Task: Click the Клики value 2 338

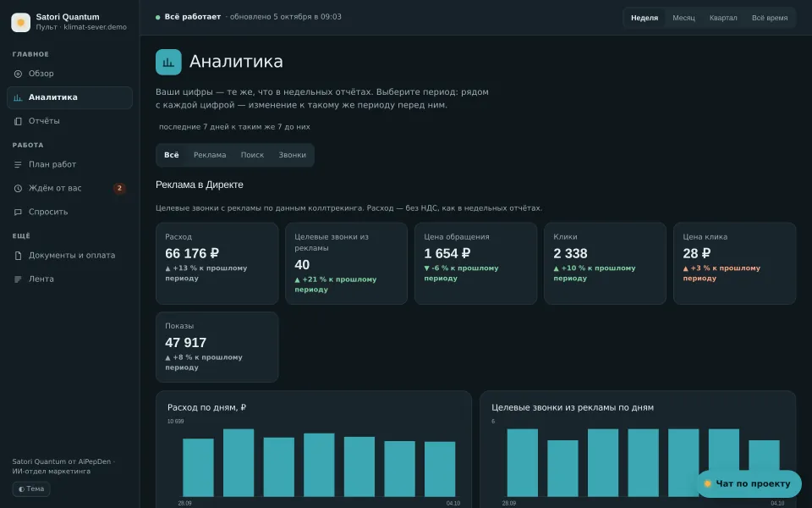Action: point(570,253)
